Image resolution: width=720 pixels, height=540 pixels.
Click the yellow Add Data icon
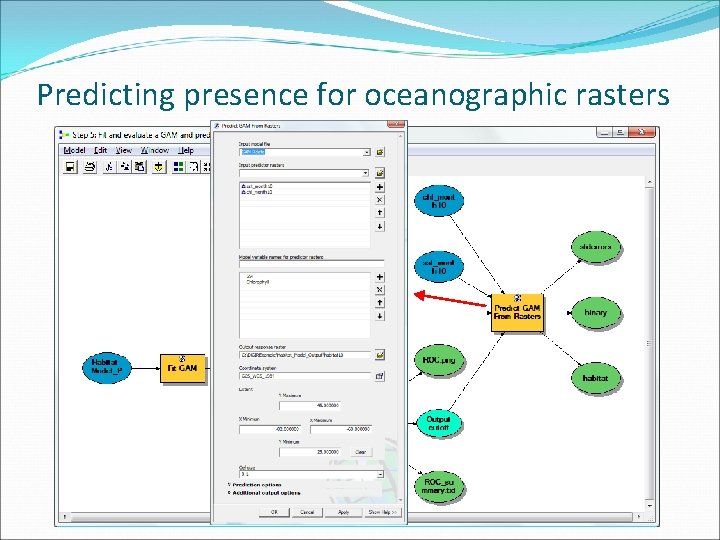click(x=158, y=167)
